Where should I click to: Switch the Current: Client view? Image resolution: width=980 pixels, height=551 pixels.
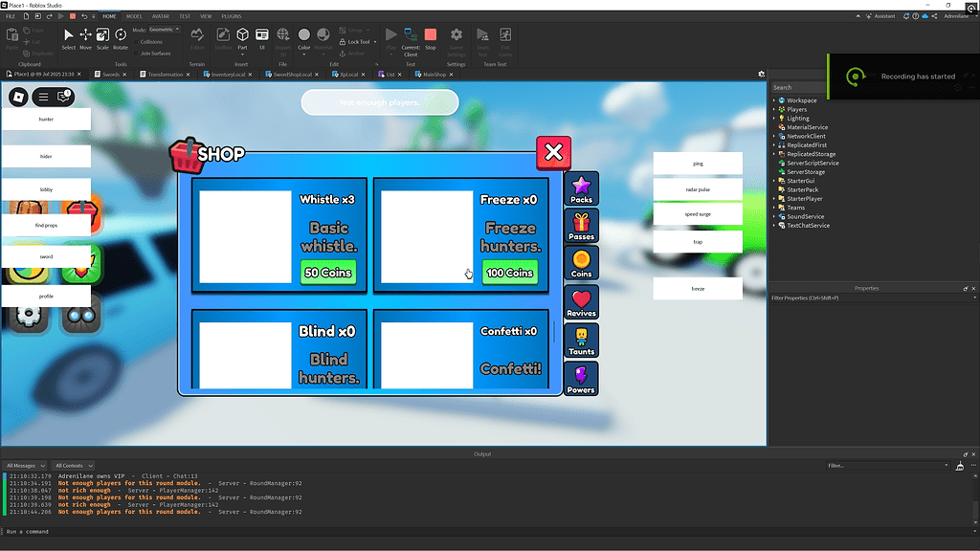click(411, 41)
